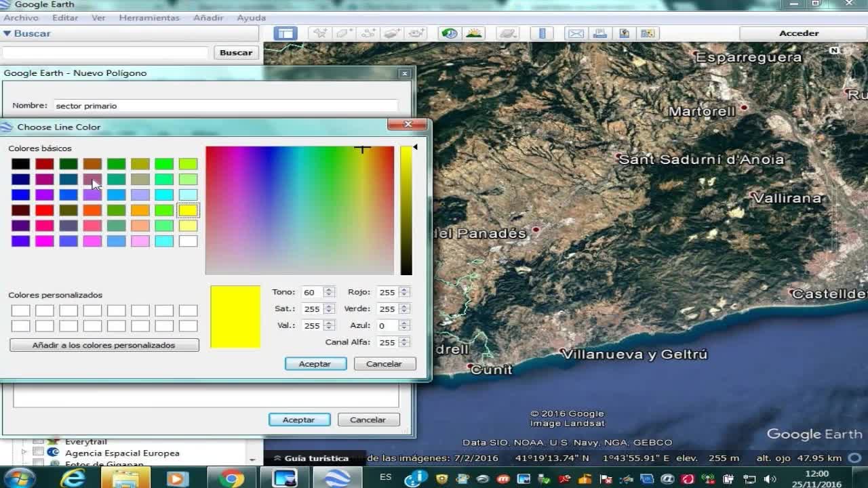Increase Azul value with up arrow
Image resolution: width=868 pixels, height=488 pixels.
tap(405, 323)
